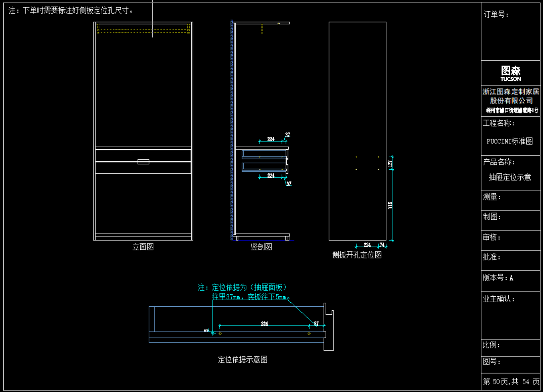Select the 立面图 view label
Screen dimensions: 543x392
tap(143, 247)
